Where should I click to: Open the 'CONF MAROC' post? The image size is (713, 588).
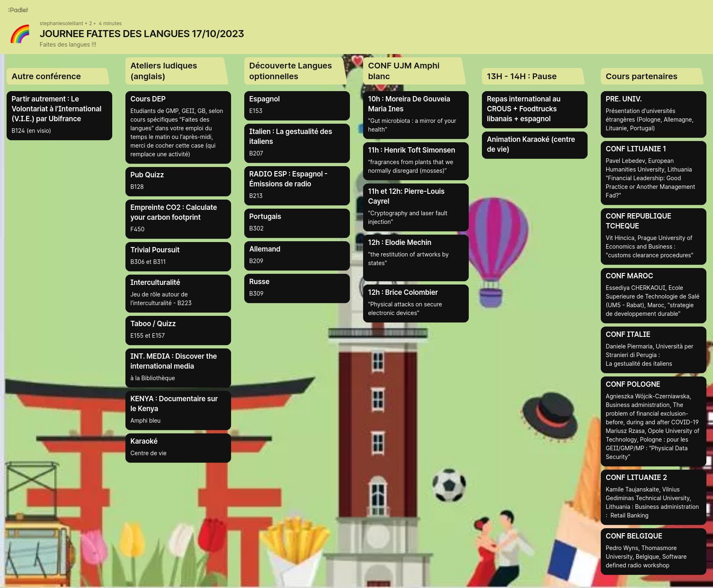click(654, 296)
